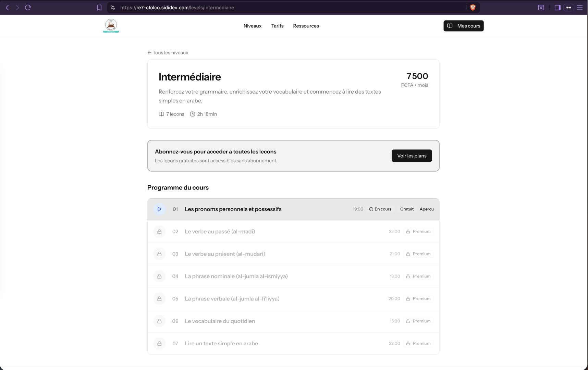Open the Tarifs menu item
The height and width of the screenshot is (370, 588).
(x=277, y=26)
